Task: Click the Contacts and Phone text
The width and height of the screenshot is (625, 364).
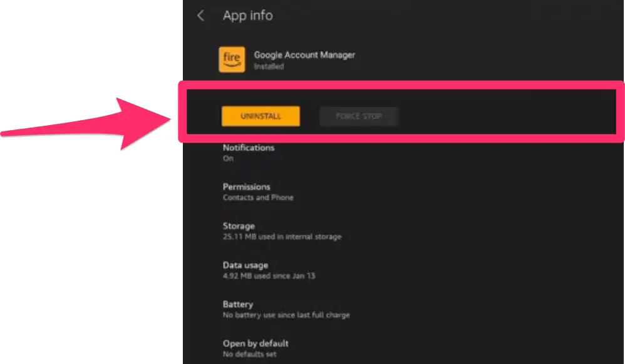Action: pyautogui.click(x=258, y=198)
